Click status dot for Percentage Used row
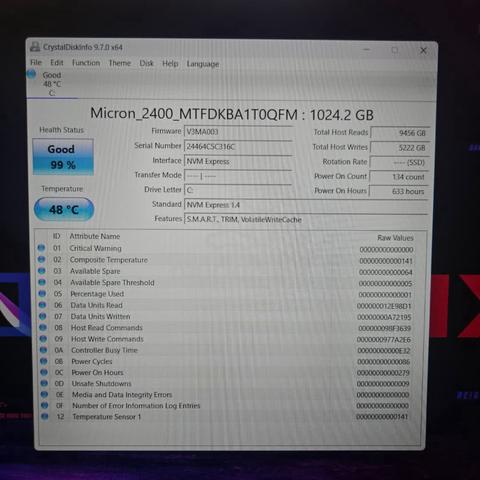Image resolution: width=480 pixels, height=480 pixels. point(42,293)
